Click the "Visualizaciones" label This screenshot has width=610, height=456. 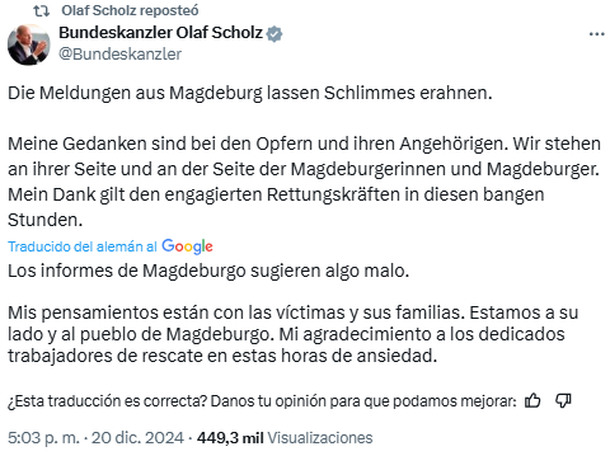(320, 437)
